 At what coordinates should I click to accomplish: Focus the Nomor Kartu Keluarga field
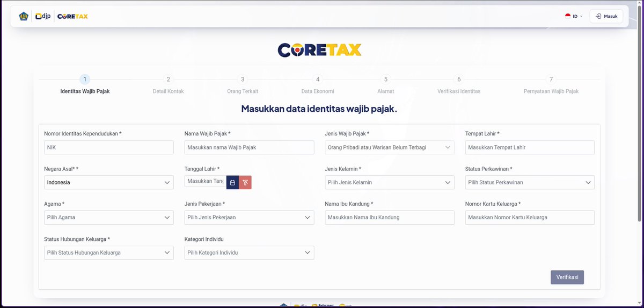[530, 218]
